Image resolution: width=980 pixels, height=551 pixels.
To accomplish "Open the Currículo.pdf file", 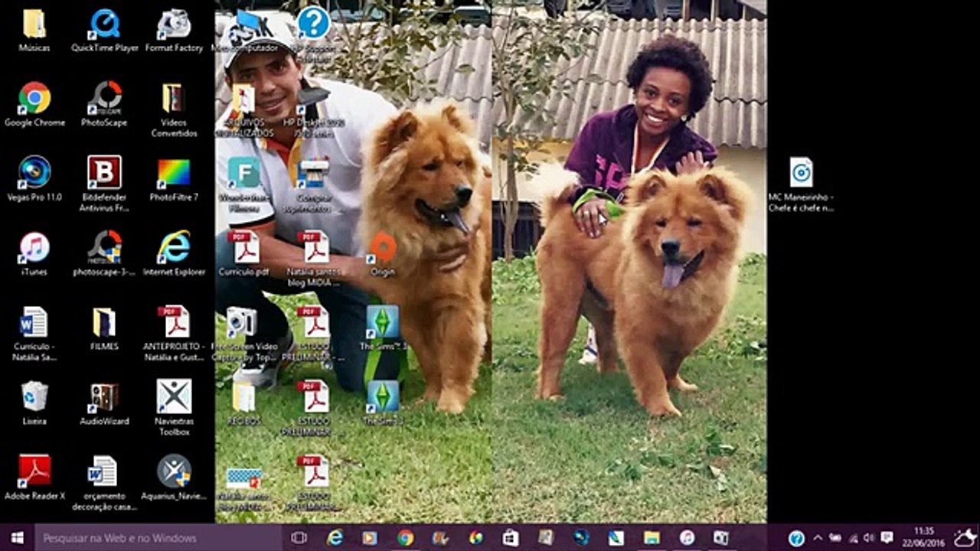I will click(x=243, y=254).
